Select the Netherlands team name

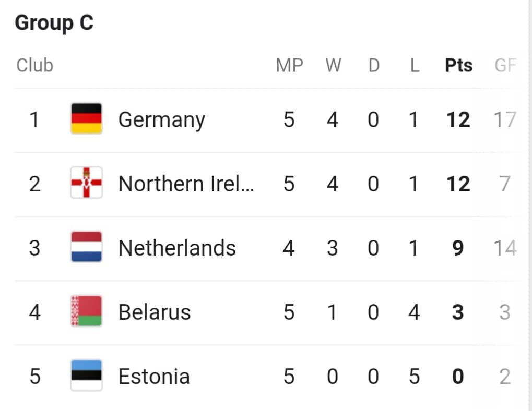177,248
